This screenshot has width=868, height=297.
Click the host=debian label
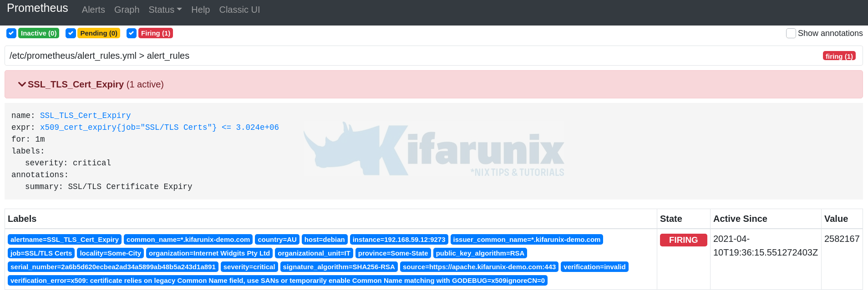(x=325, y=240)
